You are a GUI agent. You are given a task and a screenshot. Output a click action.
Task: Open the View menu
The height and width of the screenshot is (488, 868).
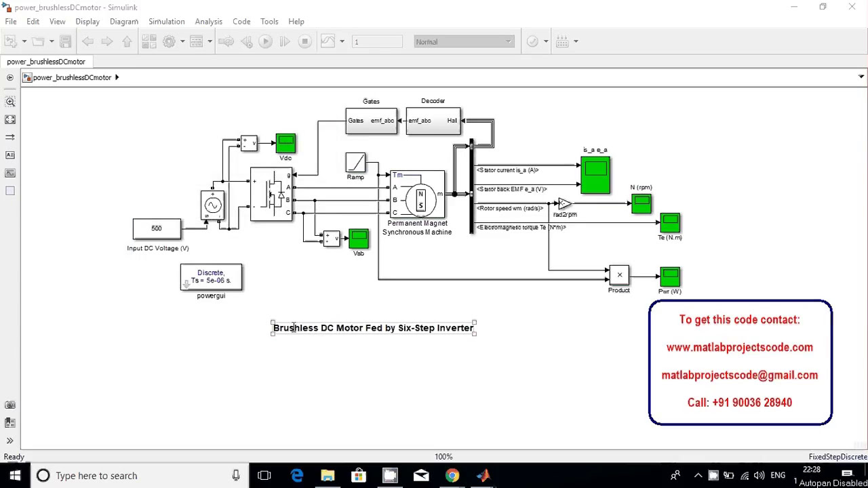click(x=58, y=22)
